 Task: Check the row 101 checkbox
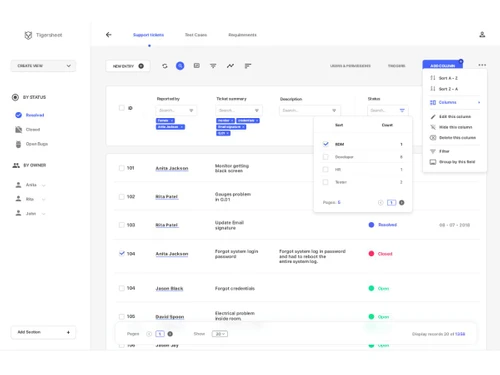click(x=122, y=168)
